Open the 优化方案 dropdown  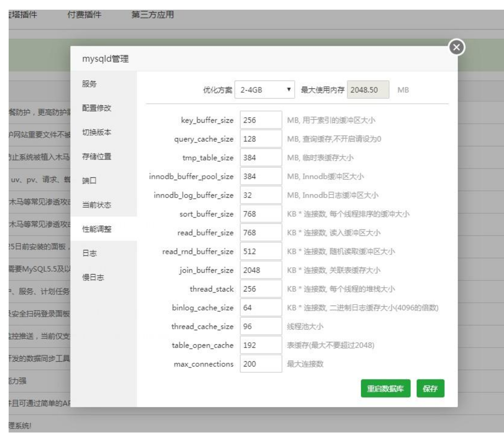click(264, 90)
